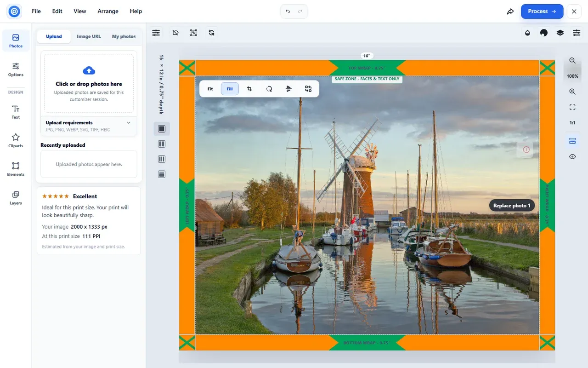Select the fourth layout option with header bar
This screenshot has height=368, width=588.
[x=162, y=174]
